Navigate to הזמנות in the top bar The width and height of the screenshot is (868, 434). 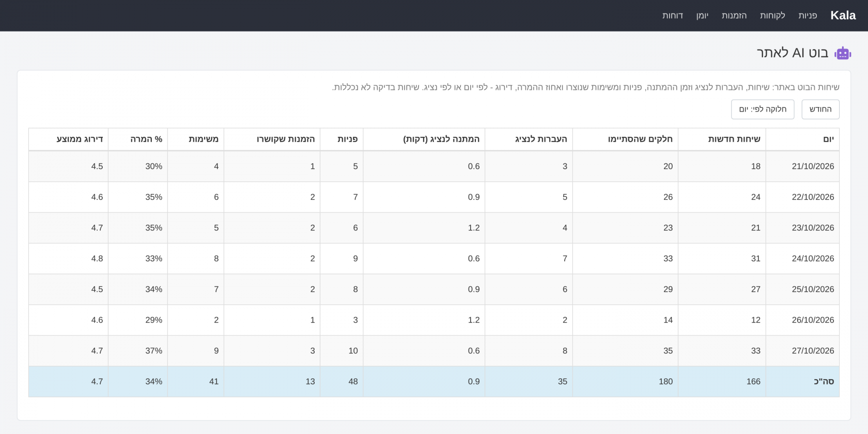[734, 16]
